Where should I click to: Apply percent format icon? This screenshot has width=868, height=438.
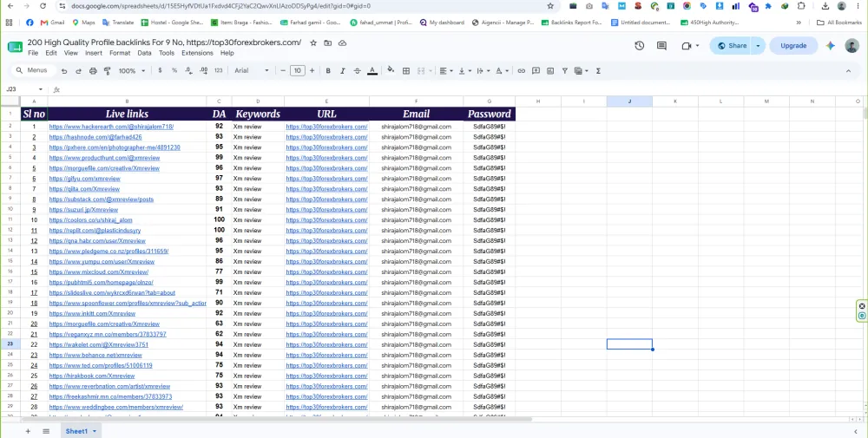click(x=174, y=71)
